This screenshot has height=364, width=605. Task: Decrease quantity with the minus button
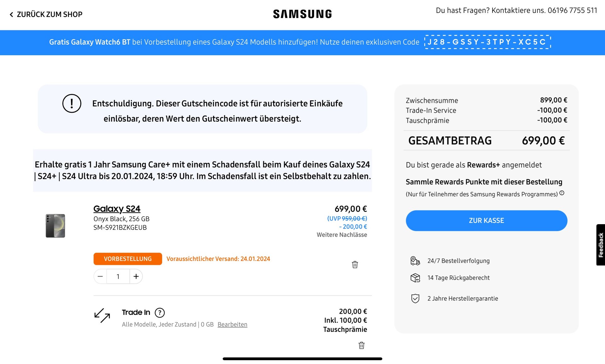[x=100, y=276]
